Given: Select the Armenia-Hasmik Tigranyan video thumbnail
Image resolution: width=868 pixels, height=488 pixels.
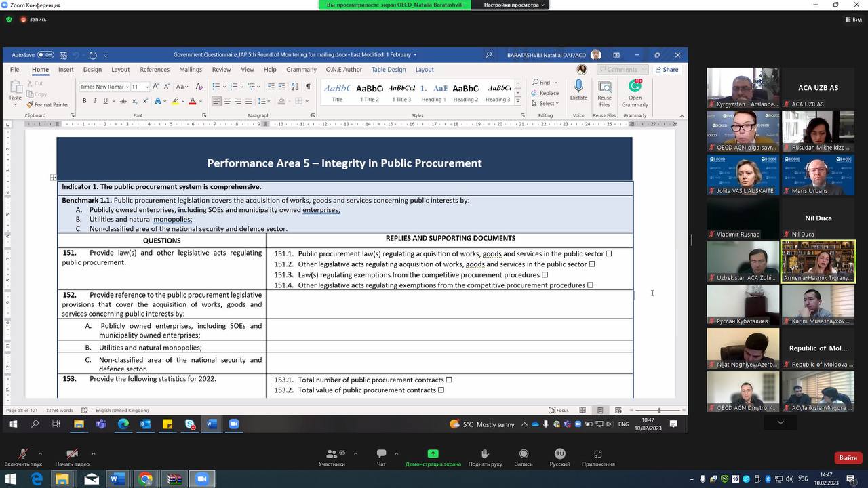Looking at the screenshot, I should pyautogui.click(x=818, y=261).
